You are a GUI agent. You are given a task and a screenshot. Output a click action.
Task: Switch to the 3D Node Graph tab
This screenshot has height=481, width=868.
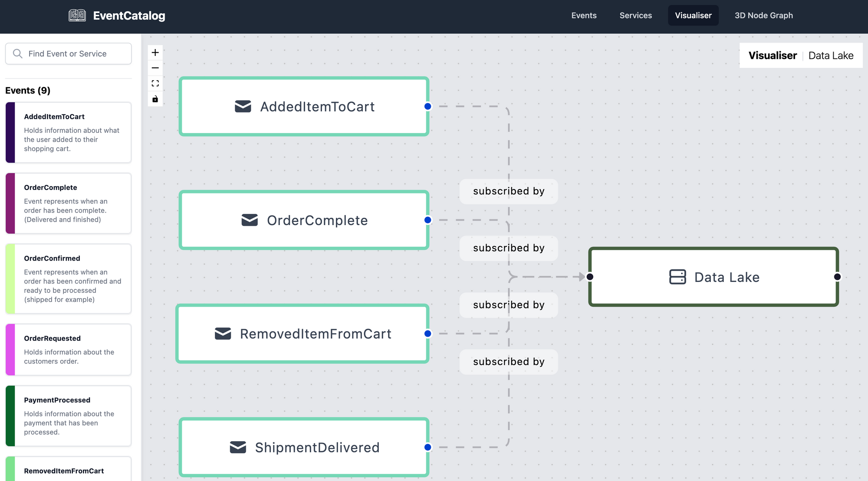(x=763, y=16)
